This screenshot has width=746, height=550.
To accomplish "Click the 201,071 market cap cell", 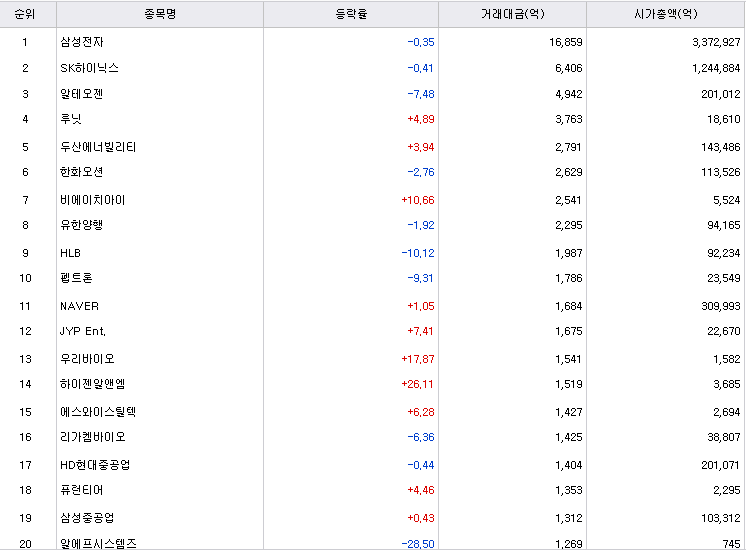I will (720, 465).
